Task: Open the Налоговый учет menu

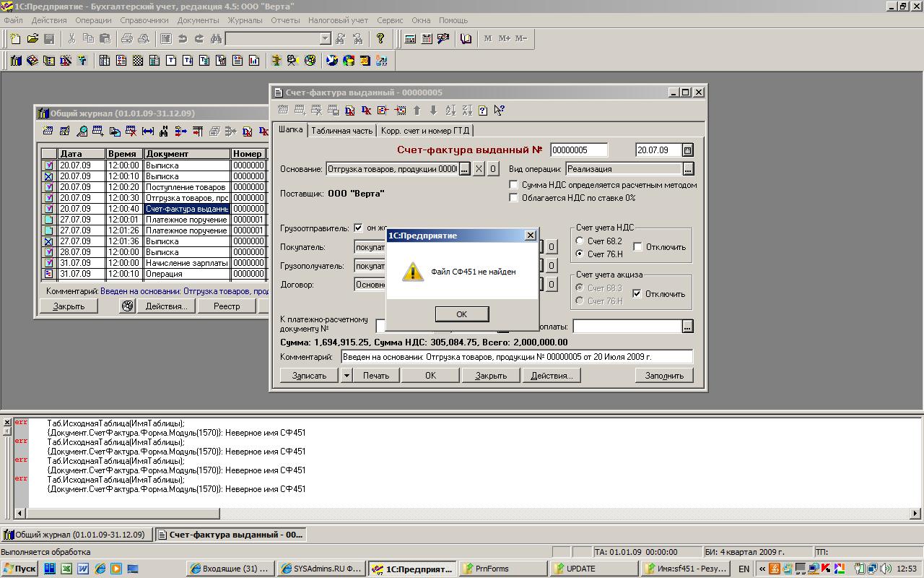Action: pos(338,20)
